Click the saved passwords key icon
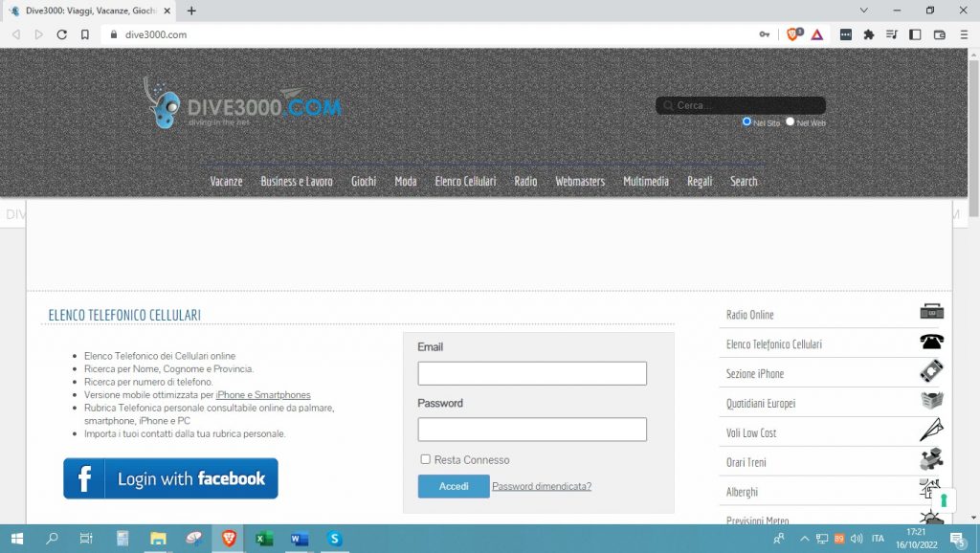 (x=765, y=34)
